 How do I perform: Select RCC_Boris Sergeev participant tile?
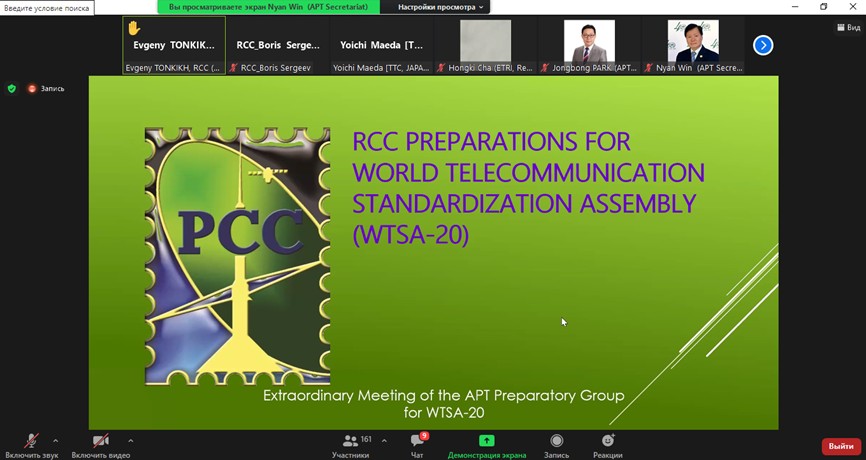(x=278, y=45)
